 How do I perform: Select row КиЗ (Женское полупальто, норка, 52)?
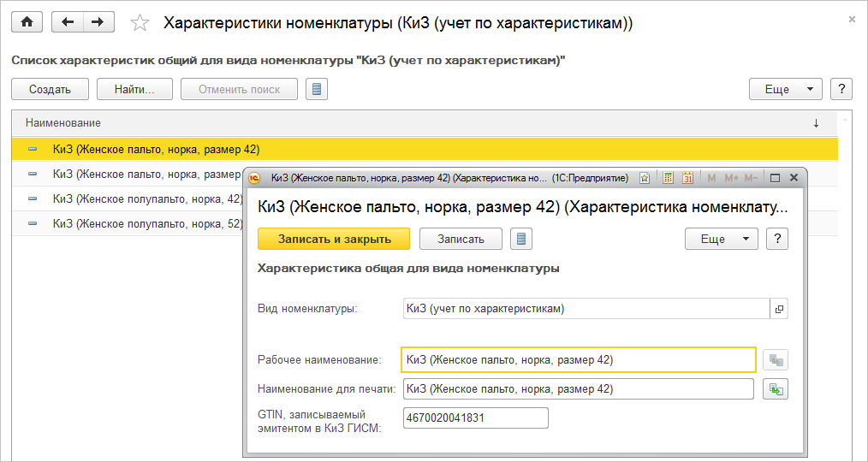coord(146,223)
